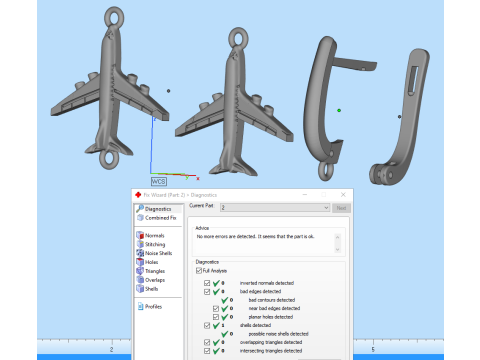Select the Shells fix icon
Viewport: 480px width, 360px height.
[140, 289]
